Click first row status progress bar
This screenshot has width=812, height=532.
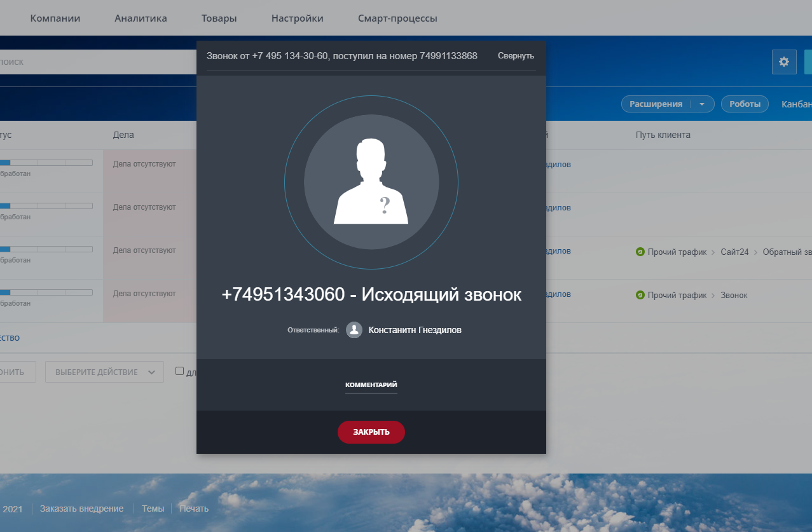pos(46,163)
